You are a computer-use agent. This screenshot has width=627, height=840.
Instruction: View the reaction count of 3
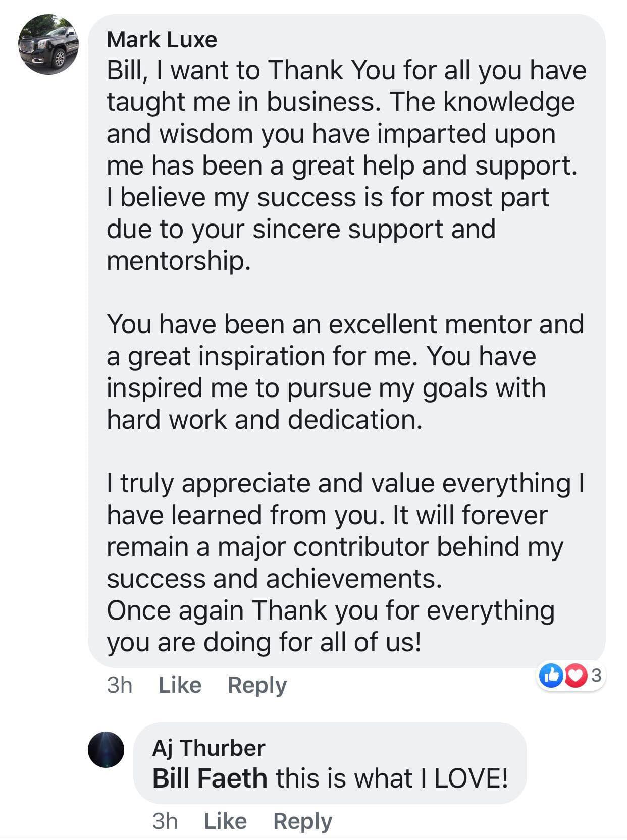(x=596, y=675)
